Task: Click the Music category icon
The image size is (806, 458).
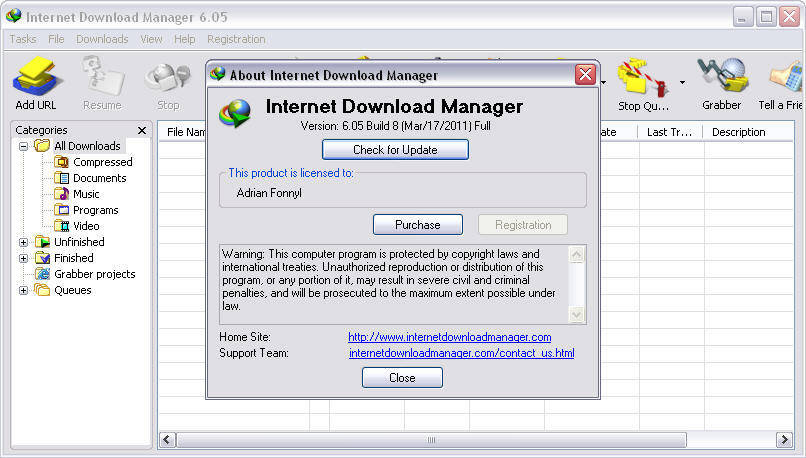Action: (61, 194)
